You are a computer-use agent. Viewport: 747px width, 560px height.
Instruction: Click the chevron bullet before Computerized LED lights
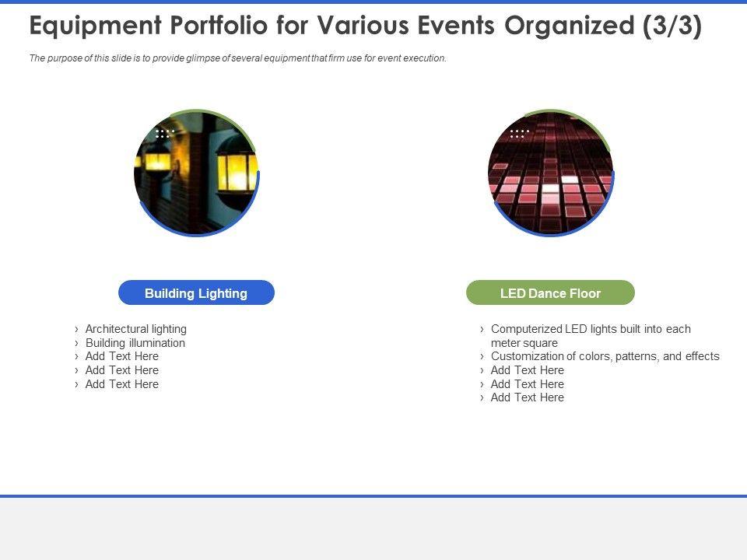point(482,329)
